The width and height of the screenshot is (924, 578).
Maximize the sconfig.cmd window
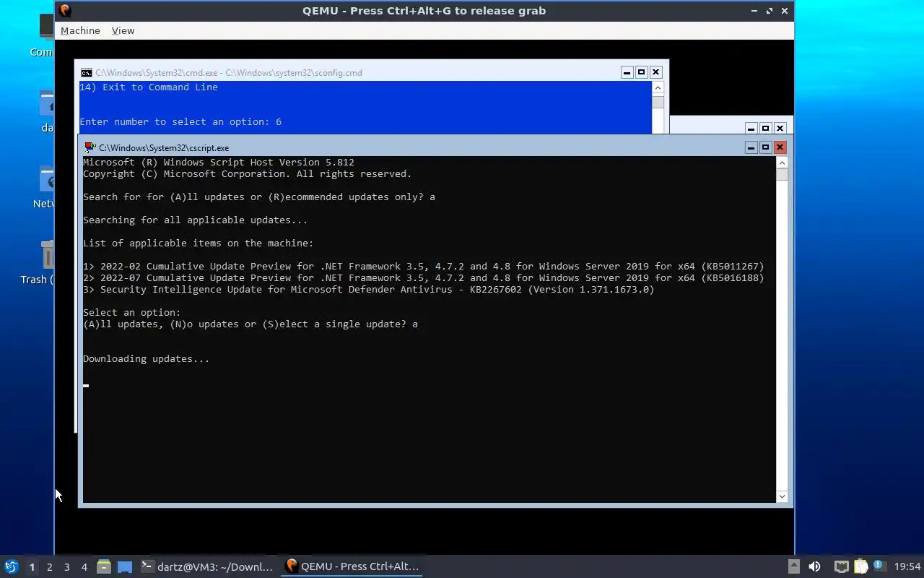(x=641, y=72)
